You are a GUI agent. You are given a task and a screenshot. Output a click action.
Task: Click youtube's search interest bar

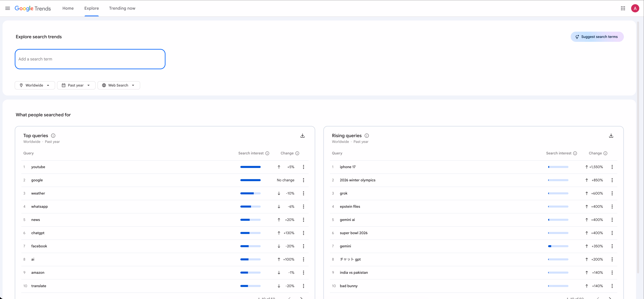point(250,167)
